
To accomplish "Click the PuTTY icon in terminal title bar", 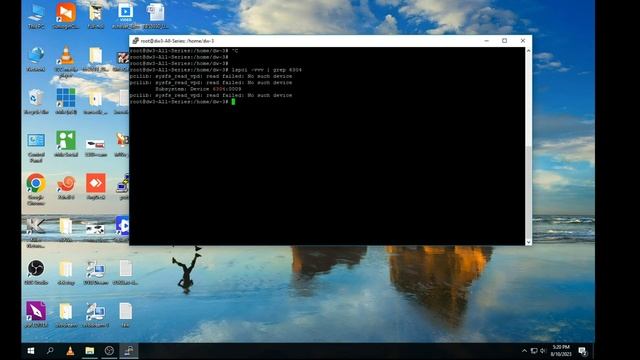I will [136, 41].
